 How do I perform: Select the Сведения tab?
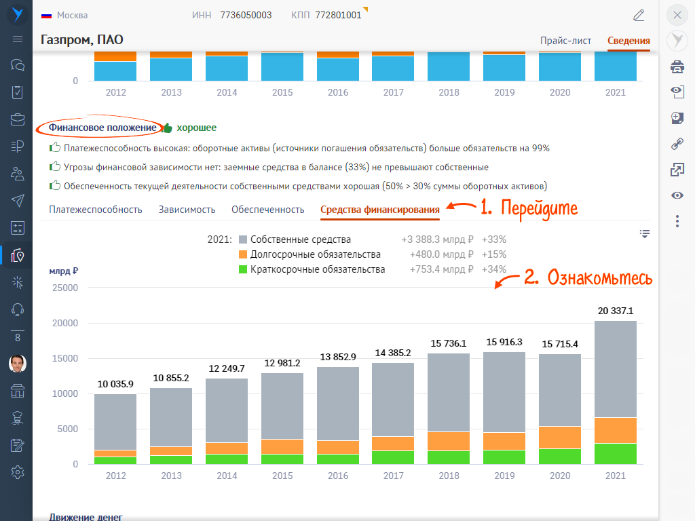click(x=629, y=40)
